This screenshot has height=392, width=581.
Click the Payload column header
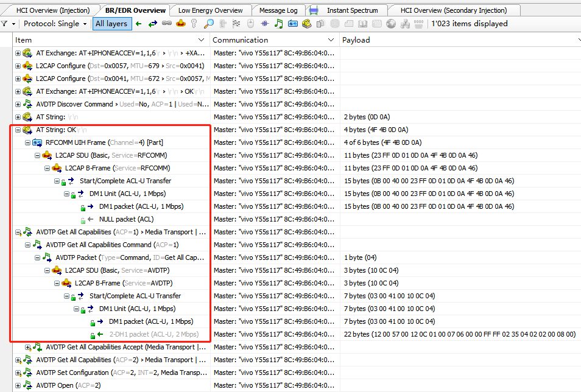(356, 40)
